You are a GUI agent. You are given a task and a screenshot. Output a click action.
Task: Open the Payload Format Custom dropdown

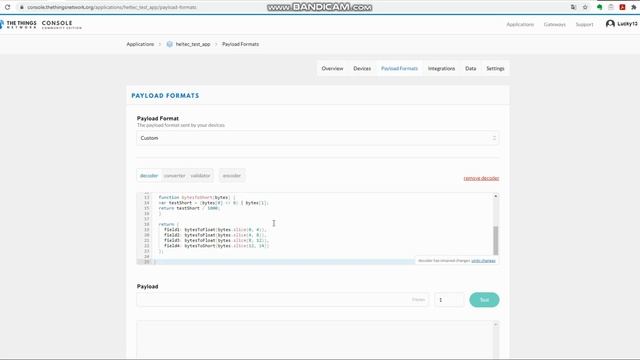(318, 138)
